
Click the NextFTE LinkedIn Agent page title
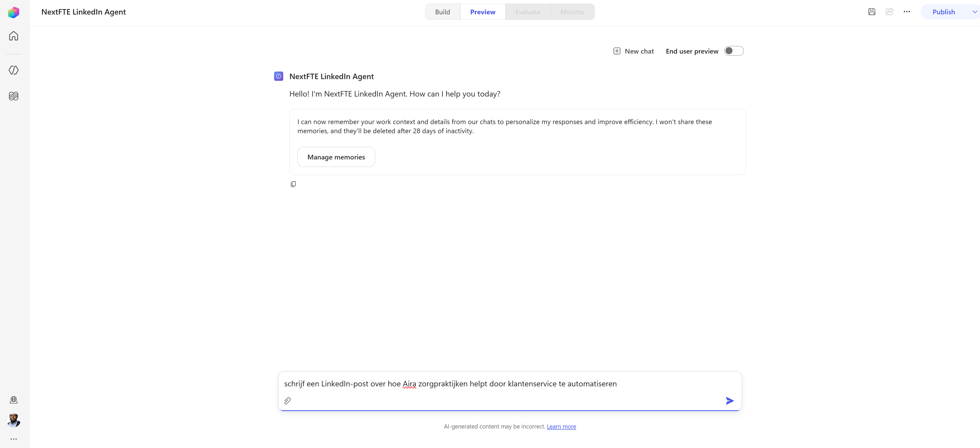[83, 12]
